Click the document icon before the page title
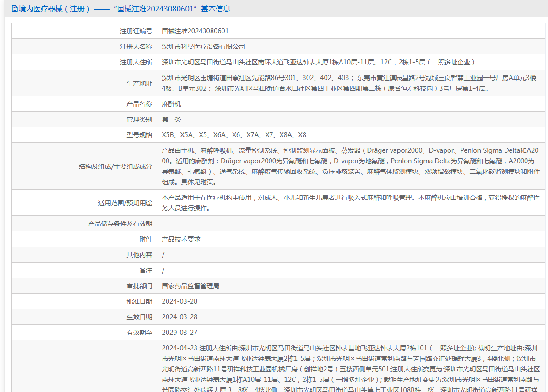The height and width of the screenshot is (392, 548). pyautogui.click(x=15, y=9)
